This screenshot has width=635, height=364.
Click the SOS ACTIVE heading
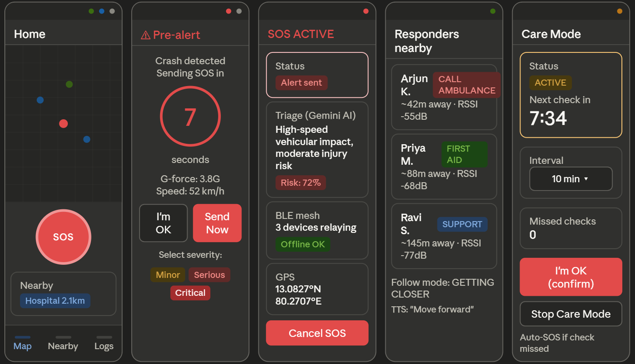click(301, 34)
